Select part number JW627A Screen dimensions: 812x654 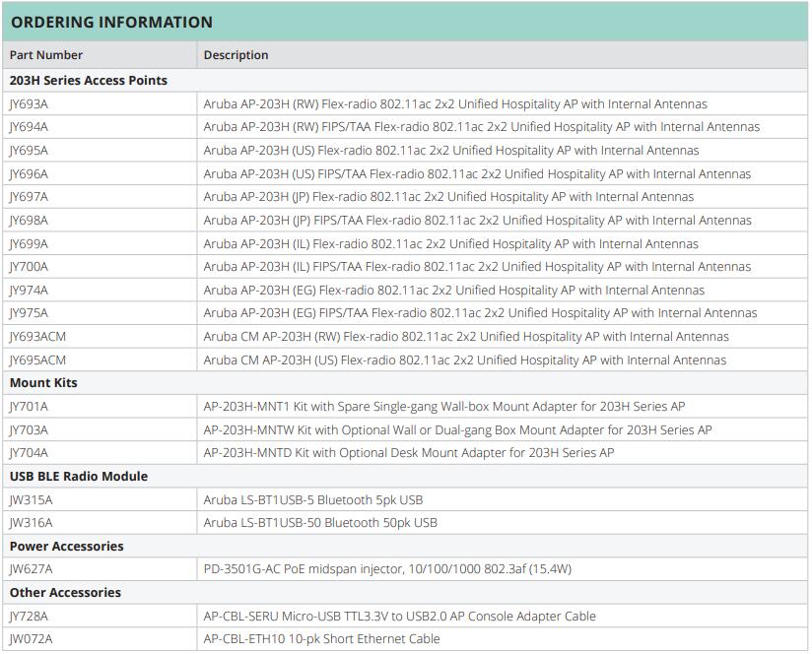(32, 569)
